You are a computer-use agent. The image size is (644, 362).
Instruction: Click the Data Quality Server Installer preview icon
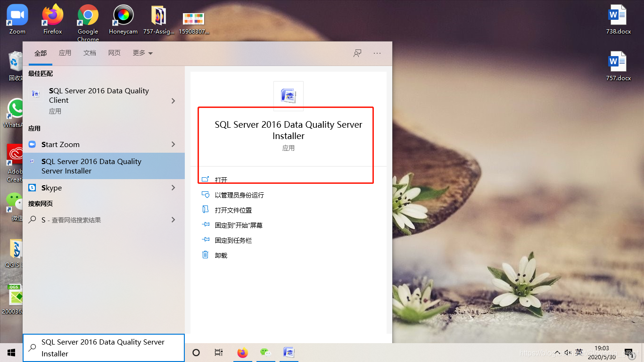pos(288,96)
